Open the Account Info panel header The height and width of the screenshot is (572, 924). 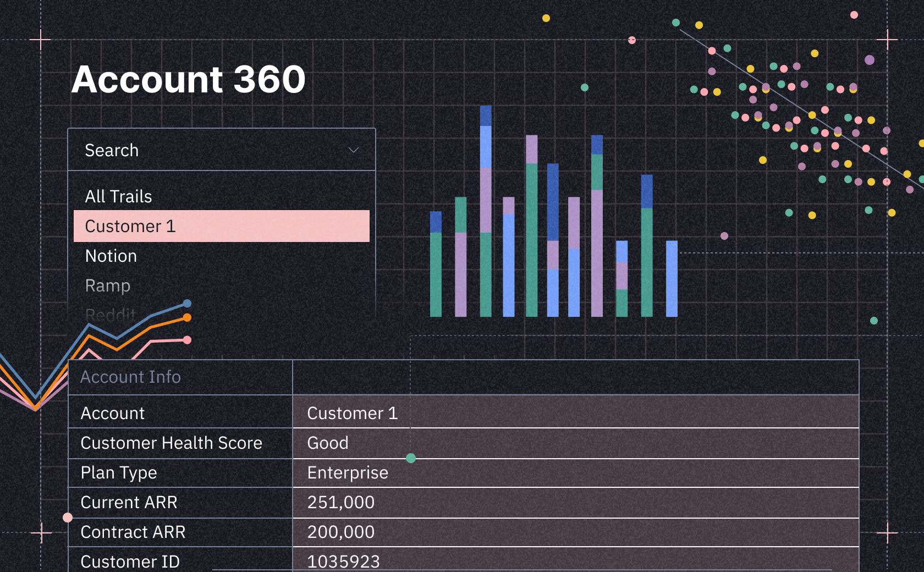[130, 377]
